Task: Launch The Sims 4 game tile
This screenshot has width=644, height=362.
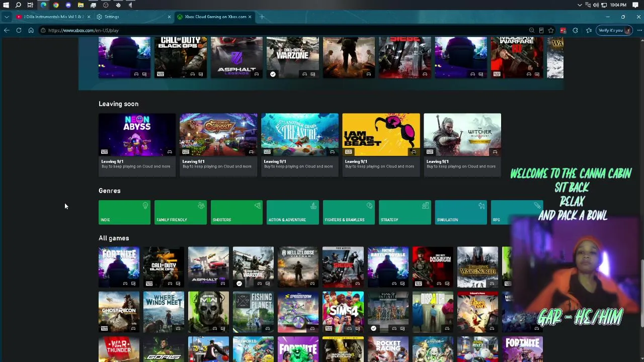Action: click(343, 312)
